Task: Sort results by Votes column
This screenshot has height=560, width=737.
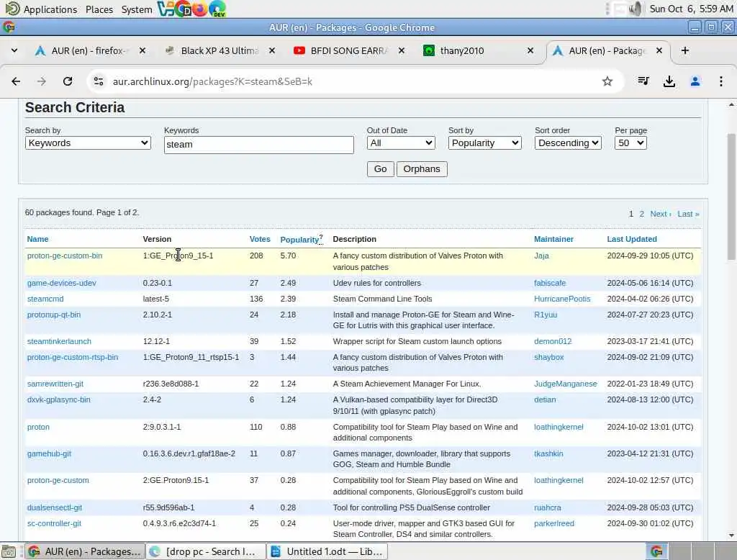Action: pos(260,239)
